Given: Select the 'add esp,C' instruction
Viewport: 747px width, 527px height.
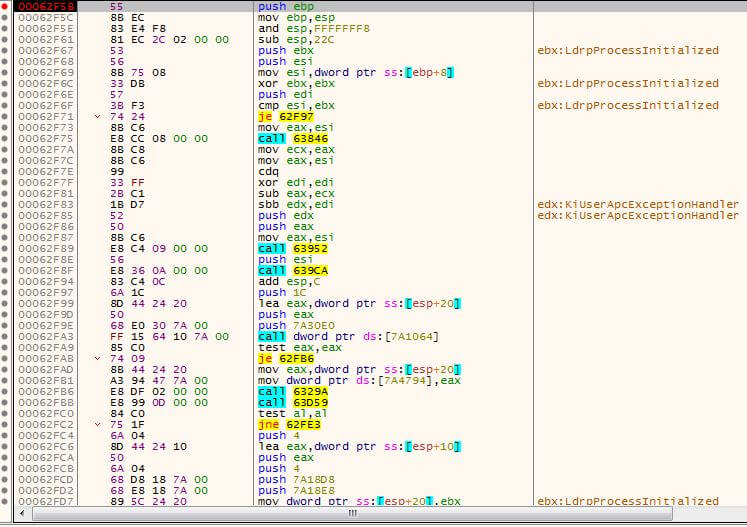Looking at the screenshot, I should tap(289, 282).
